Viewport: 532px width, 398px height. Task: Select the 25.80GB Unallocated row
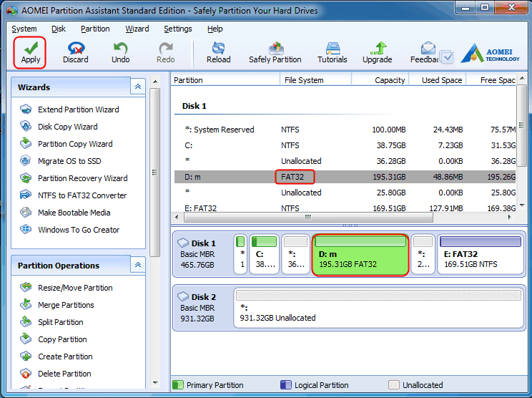pyautogui.click(x=345, y=193)
